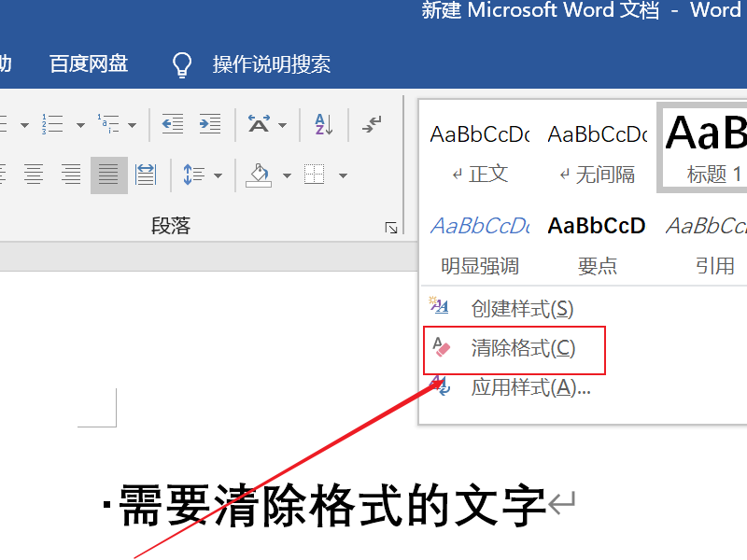Toggle Justify alignment off
747x560 pixels.
pos(107,175)
